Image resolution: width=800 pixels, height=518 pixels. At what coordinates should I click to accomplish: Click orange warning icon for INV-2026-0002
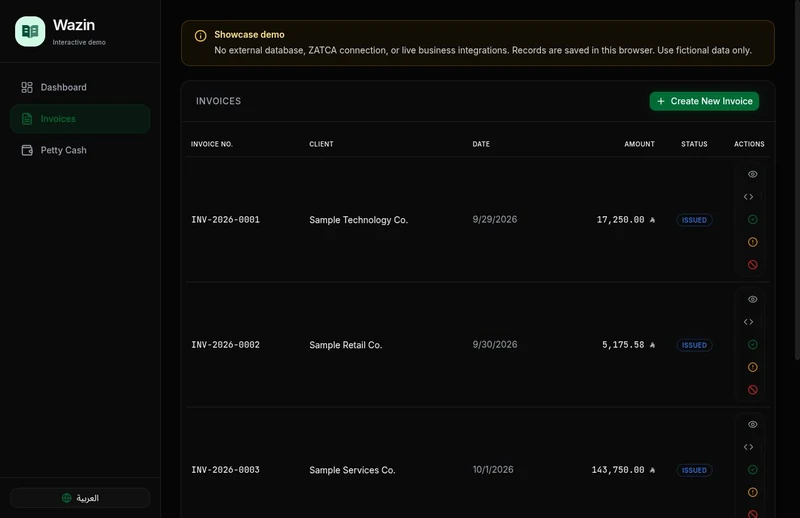[x=753, y=367]
